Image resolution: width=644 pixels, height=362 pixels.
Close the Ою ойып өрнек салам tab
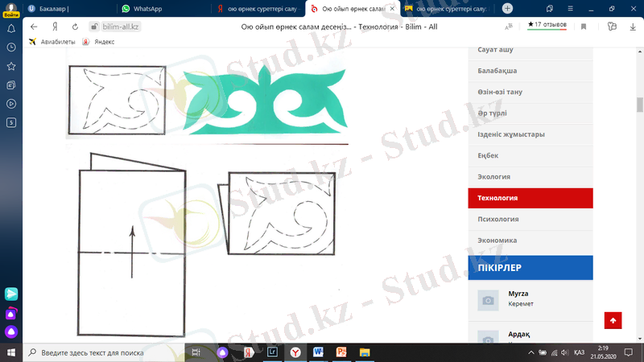pyautogui.click(x=392, y=9)
